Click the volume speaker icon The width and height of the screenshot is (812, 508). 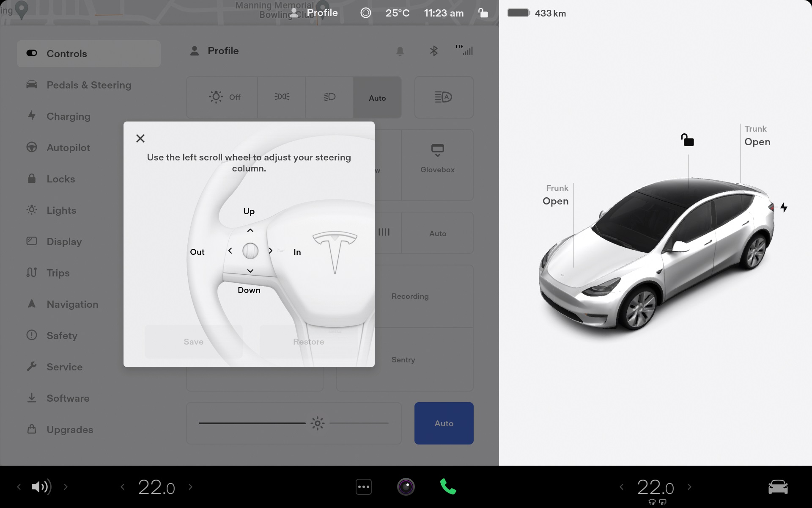pyautogui.click(x=41, y=487)
